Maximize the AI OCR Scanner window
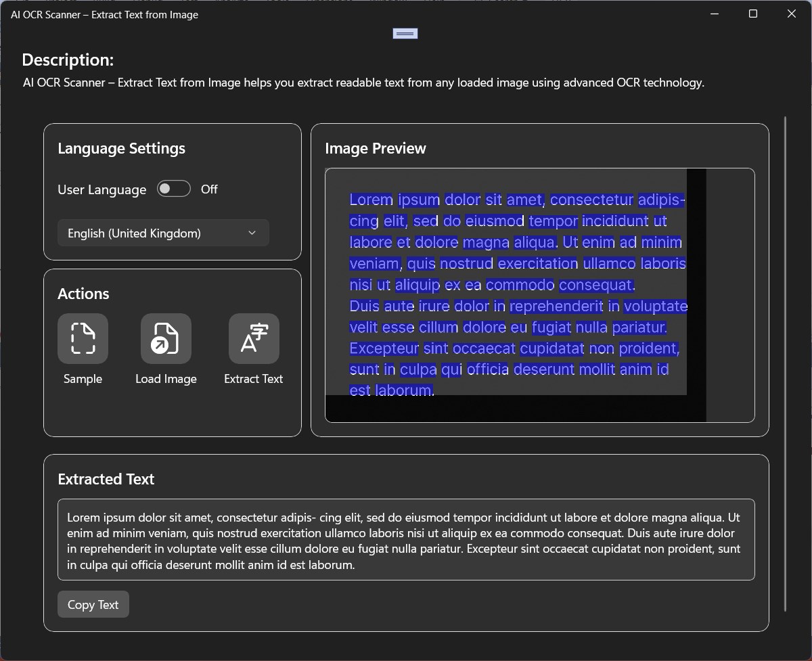Screen dimensions: 812x661 (753, 14)
